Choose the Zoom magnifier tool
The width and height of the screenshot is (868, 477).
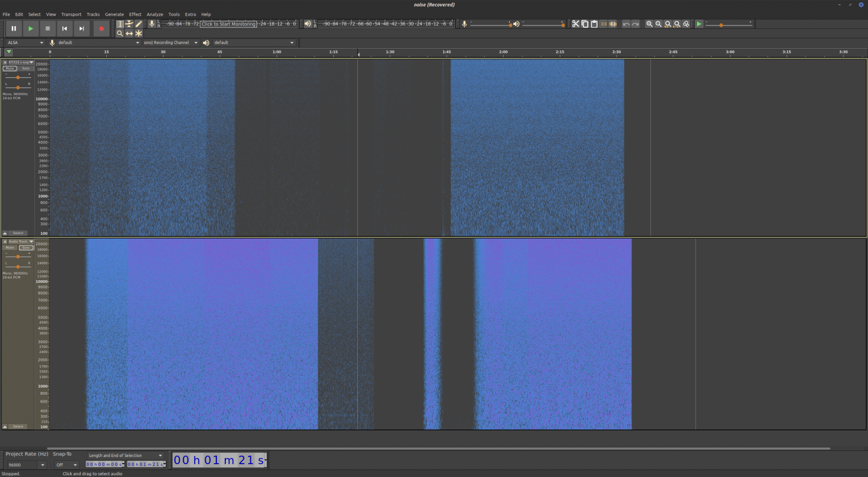coord(120,33)
